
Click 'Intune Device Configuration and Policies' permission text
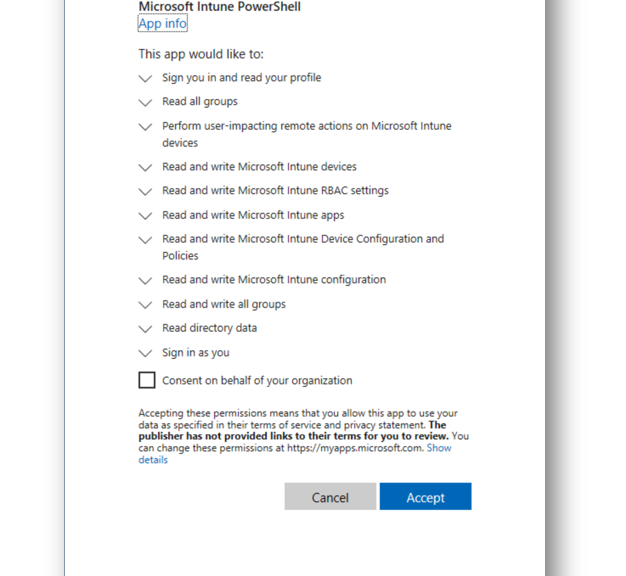tap(303, 247)
